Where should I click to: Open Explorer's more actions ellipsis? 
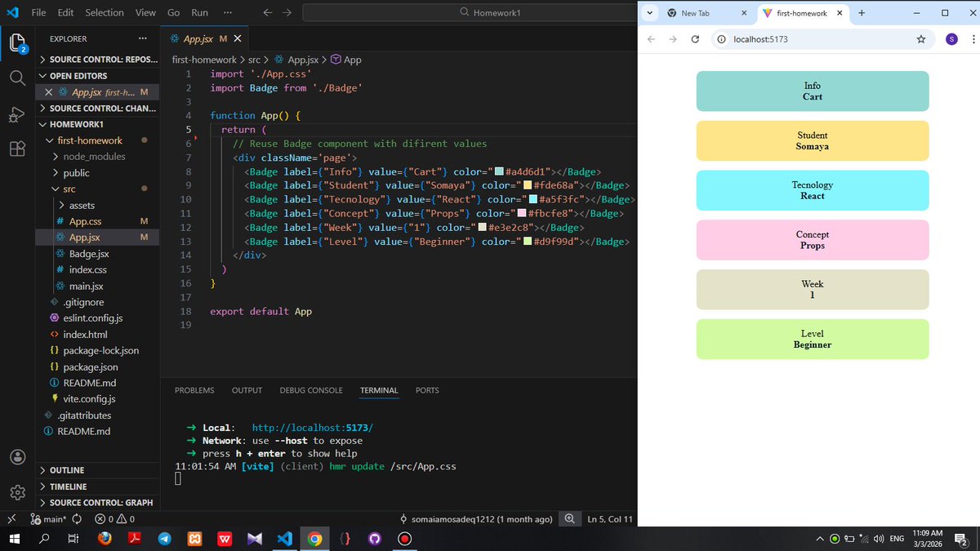(x=143, y=38)
